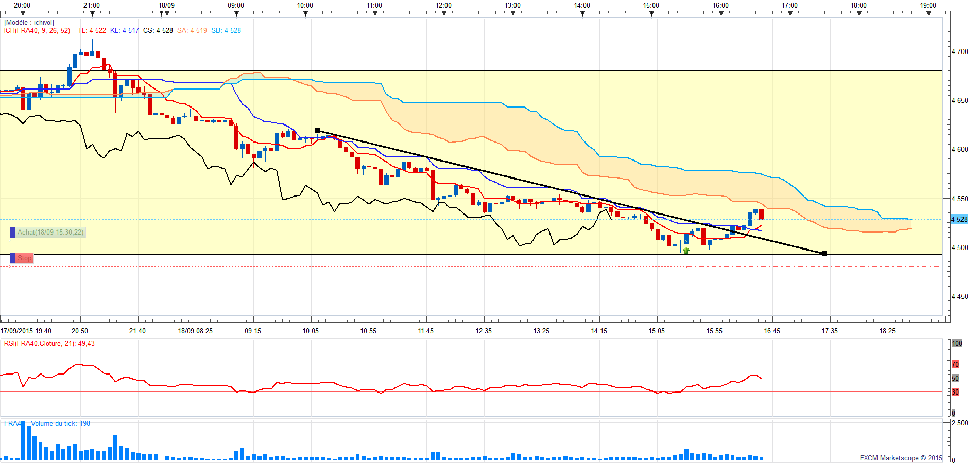Click the SB: 4 528 Senkou span value

pos(226,30)
